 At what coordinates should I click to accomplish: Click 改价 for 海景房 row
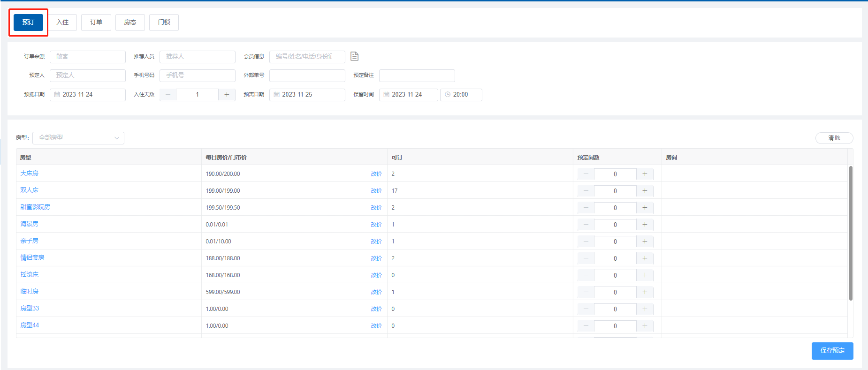tap(376, 225)
